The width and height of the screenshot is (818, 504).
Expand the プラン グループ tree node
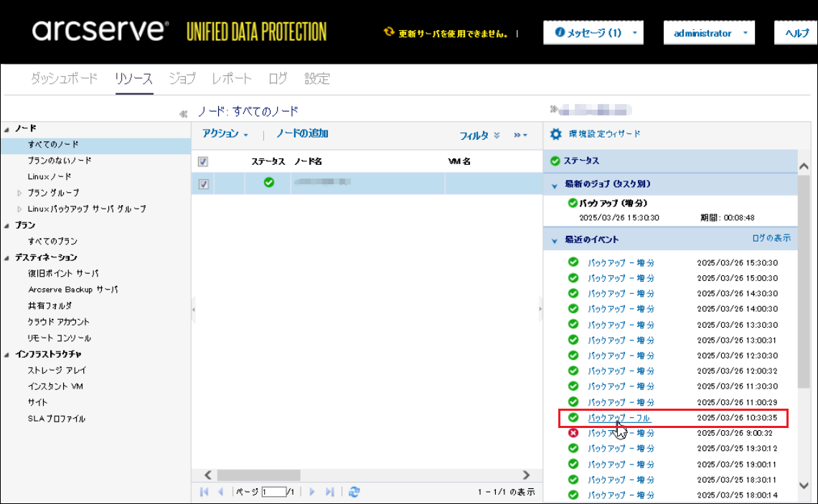20,193
